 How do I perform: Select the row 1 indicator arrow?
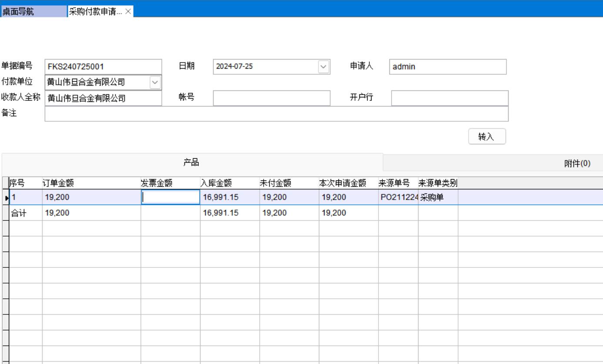[x=5, y=197]
